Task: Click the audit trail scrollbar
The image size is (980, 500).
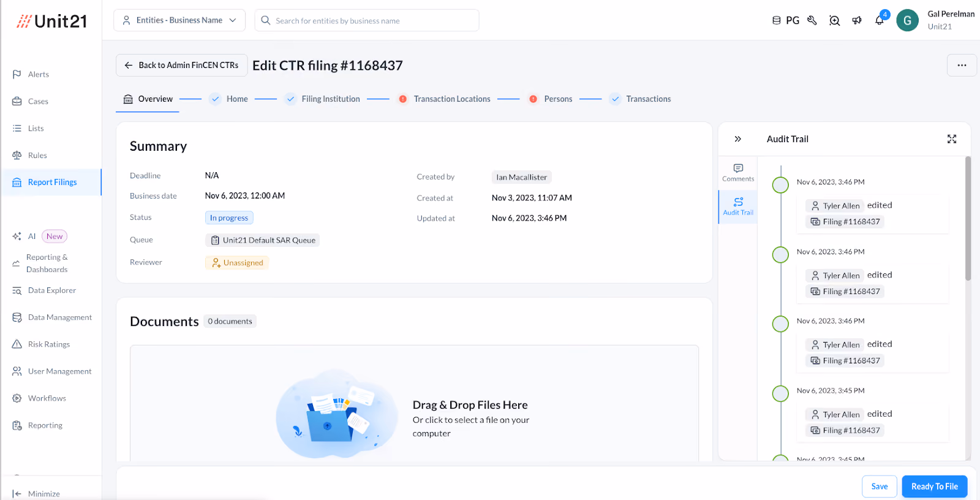Action: pyautogui.click(x=968, y=218)
